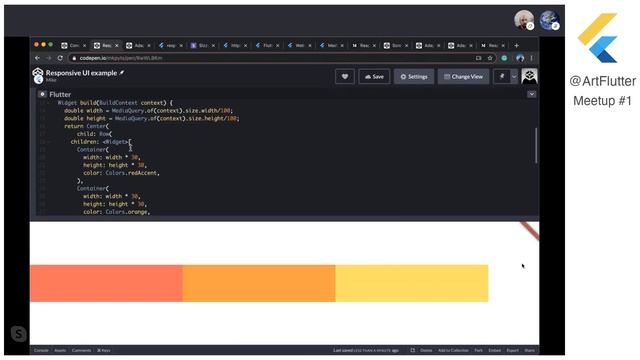
Task: Click the code line 'return Center('
Action: pyautogui.click(x=87, y=126)
